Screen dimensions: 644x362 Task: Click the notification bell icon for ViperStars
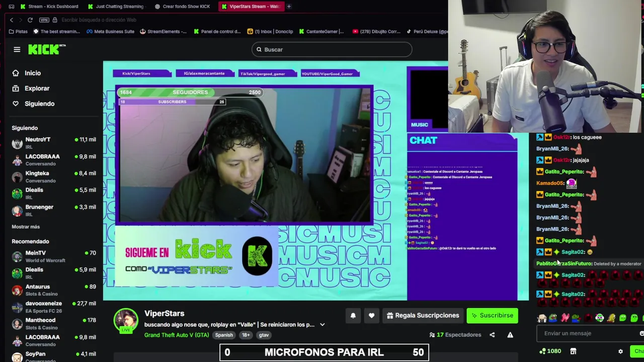353,315
